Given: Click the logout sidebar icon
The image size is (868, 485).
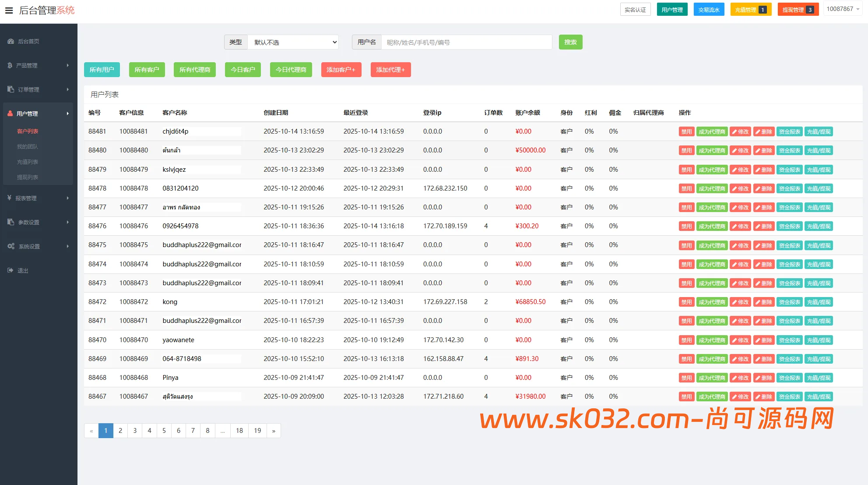Looking at the screenshot, I should point(11,270).
